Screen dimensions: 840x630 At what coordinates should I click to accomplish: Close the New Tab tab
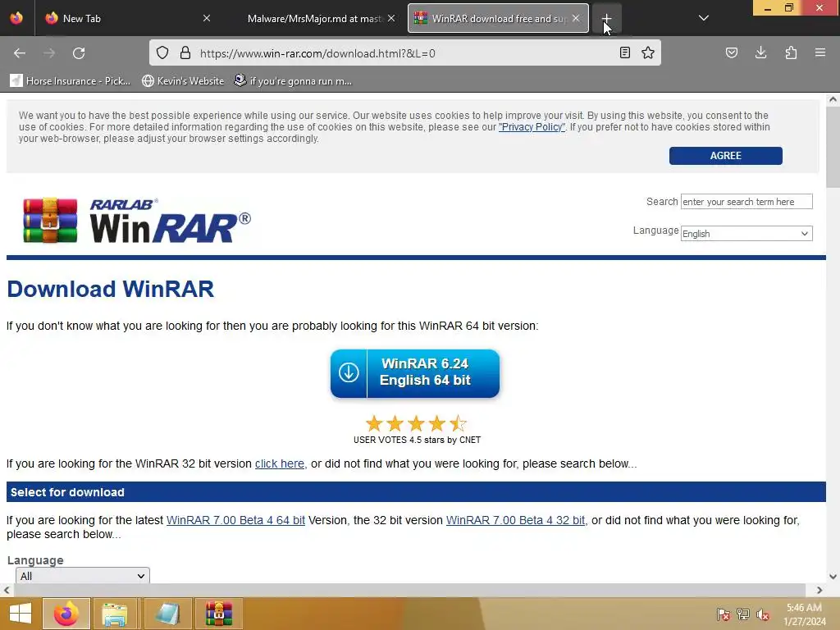pos(206,18)
